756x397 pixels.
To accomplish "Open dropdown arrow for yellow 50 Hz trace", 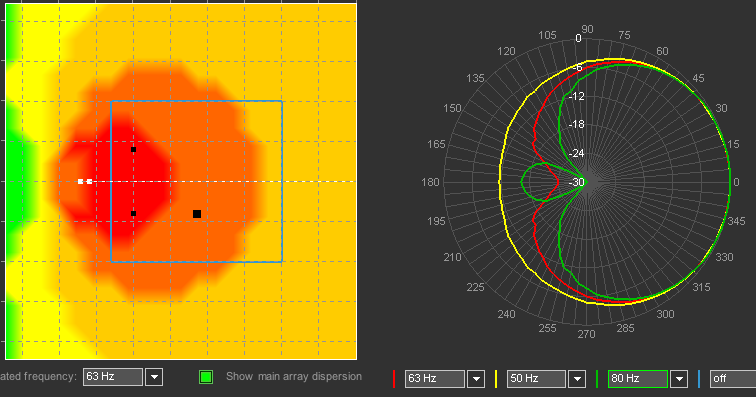I will point(577,379).
